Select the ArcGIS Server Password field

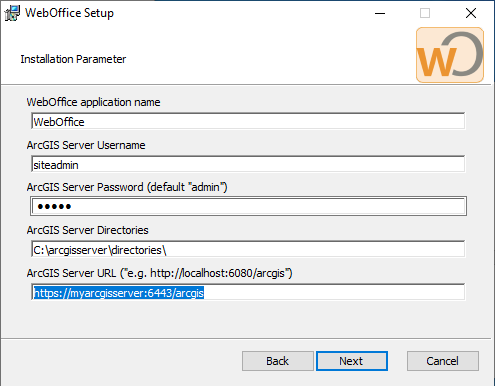coord(248,206)
